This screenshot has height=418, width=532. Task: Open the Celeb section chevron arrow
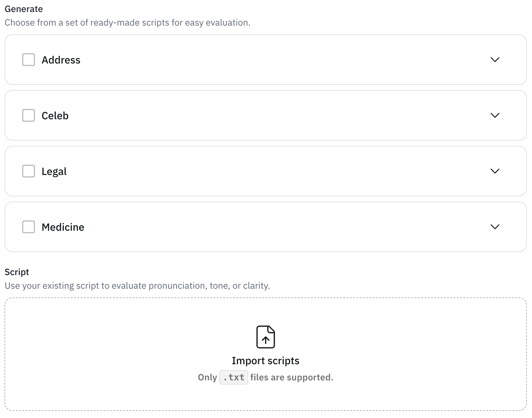[495, 115]
